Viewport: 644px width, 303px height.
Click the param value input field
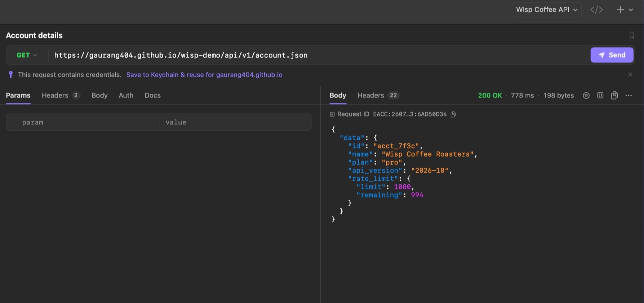[235, 122]
